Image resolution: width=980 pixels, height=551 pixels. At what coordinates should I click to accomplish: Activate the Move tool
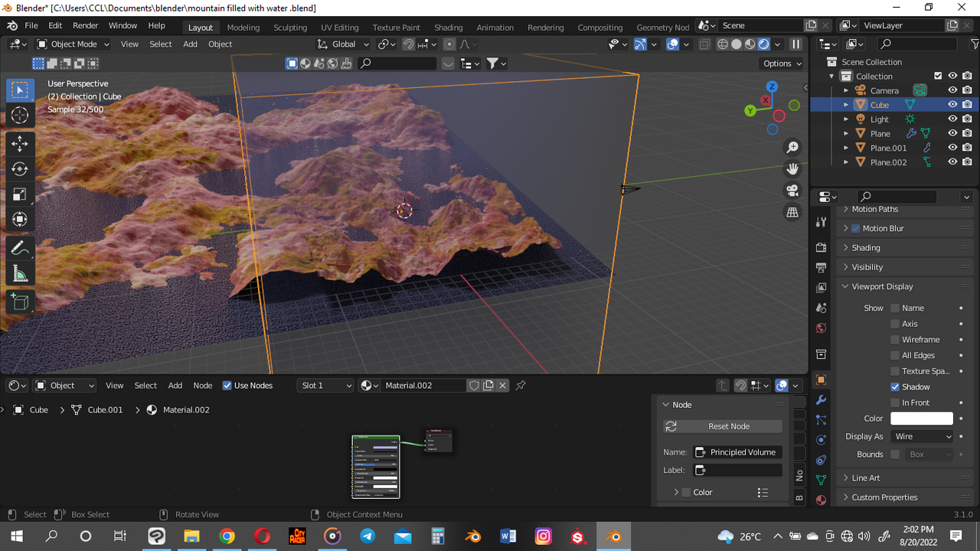20,143
